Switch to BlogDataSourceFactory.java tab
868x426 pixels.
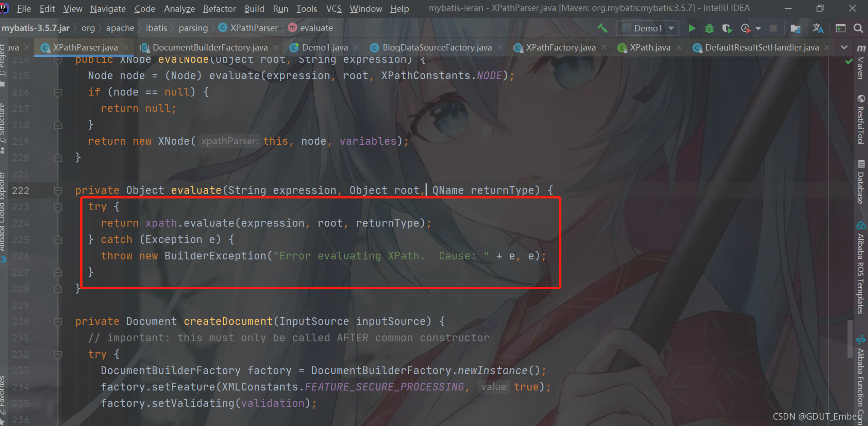click(437, 47)
